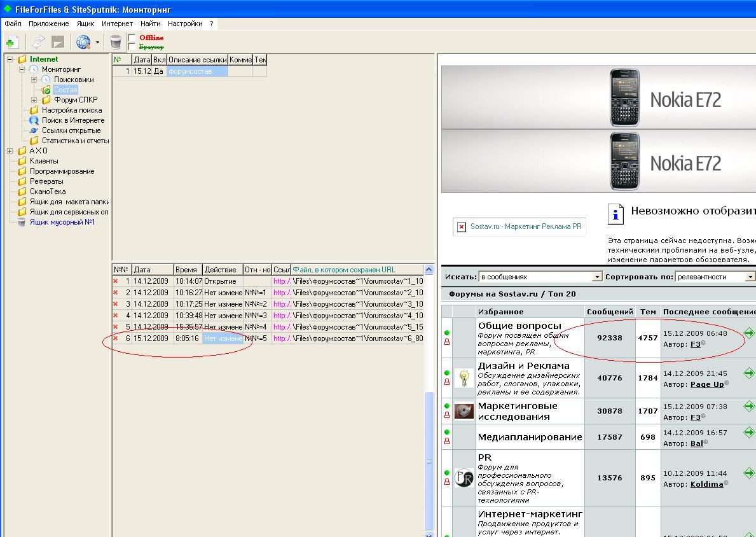Expand the А Х О tree node
The image size is (756, 537).
pyautogui.click(x=10, y=151)
